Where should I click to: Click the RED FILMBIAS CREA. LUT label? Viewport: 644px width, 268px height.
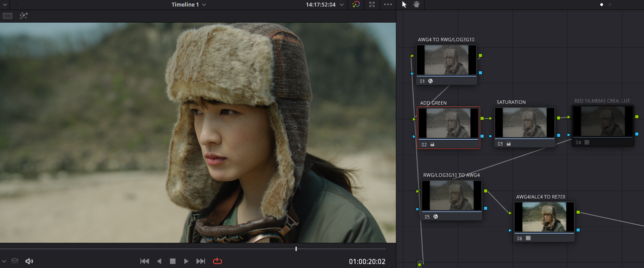[x=602, y=101]
